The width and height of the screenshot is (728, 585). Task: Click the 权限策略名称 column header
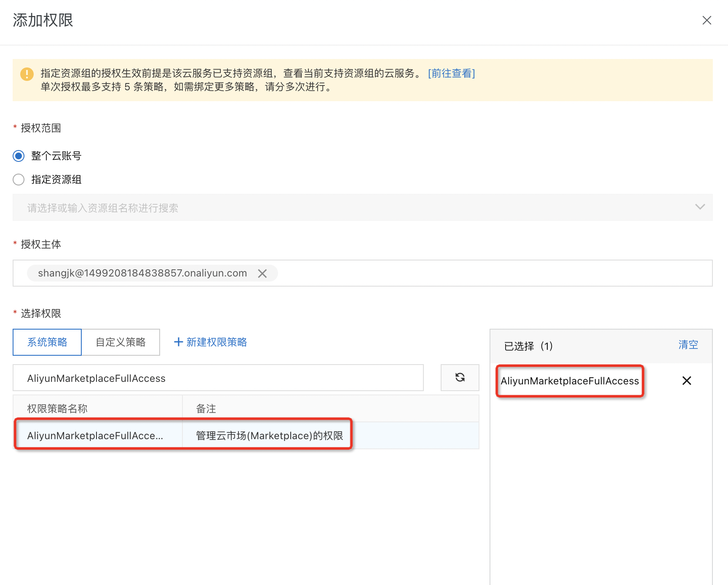(97, 408)
